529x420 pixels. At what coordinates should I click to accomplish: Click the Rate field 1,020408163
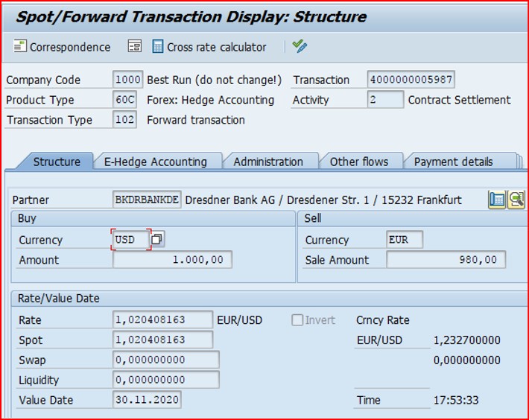(x=162, y=319)
